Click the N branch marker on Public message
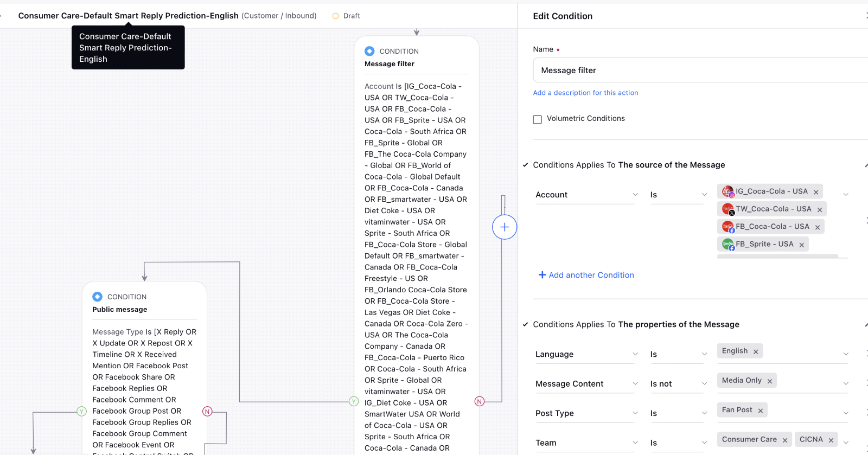This screenshot has height=455, width=868. click(x=207, y=411)
